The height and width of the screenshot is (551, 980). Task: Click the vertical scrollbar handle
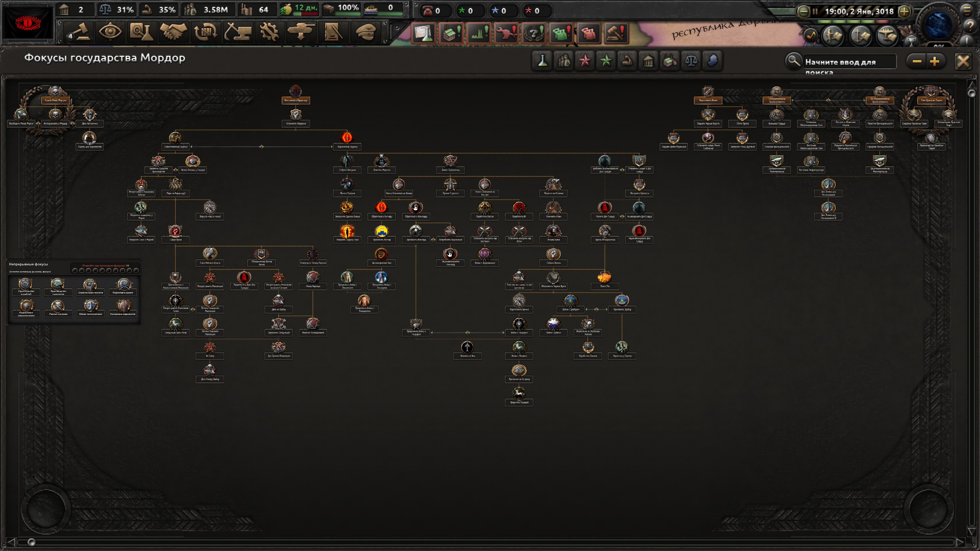(x=972, y=93)
